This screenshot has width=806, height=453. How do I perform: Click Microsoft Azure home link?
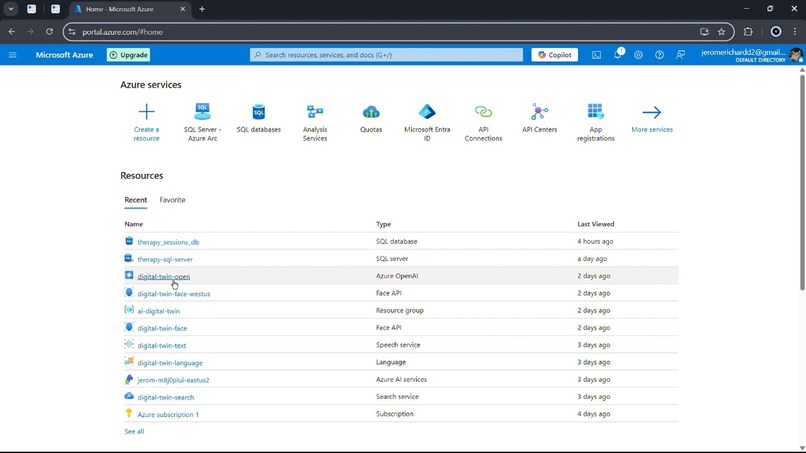pos(64,55)
